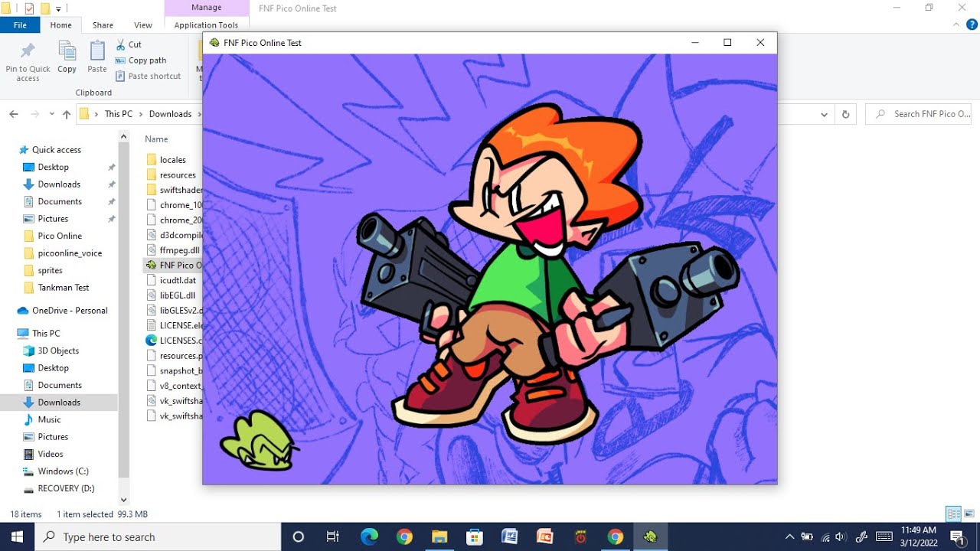Screen dimensions: 980x551
Task: Open Music in the navigation pane
Action: coord(49,419)
